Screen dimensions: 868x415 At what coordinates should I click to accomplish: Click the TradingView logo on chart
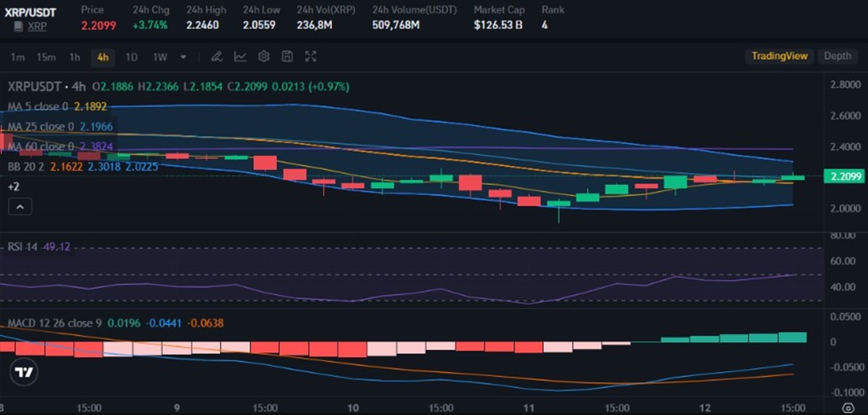point(25,373)
